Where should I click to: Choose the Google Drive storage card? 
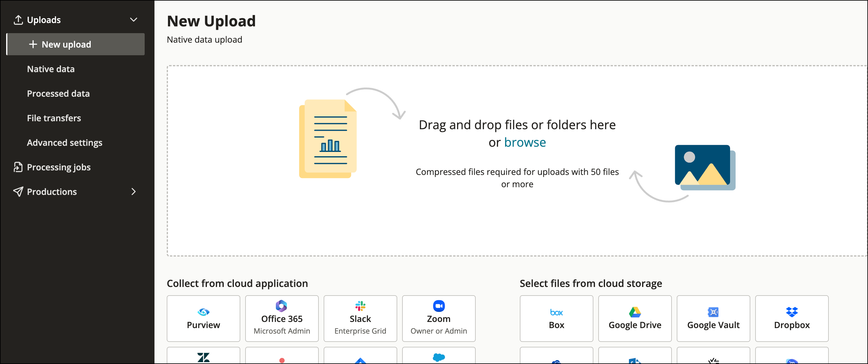(x=635, y=319)
